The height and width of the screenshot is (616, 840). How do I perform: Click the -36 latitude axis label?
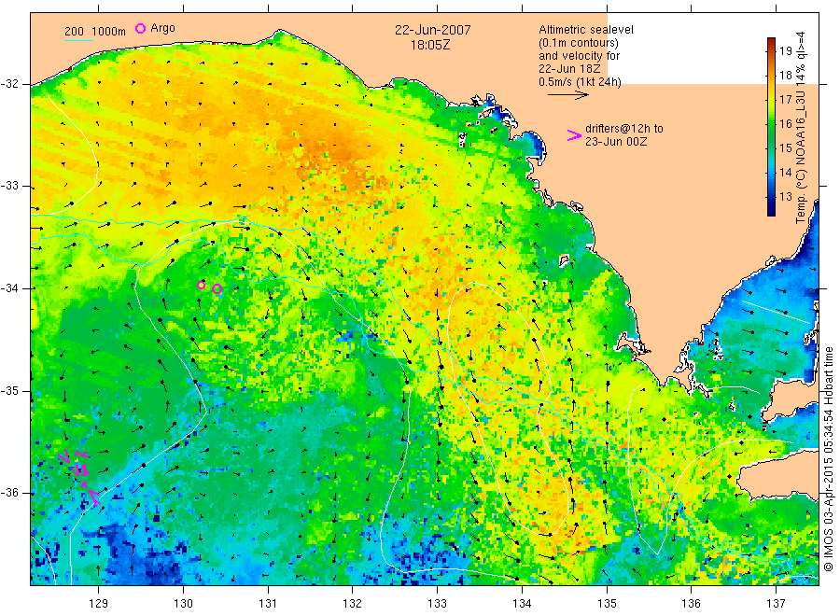coord(9,493)
